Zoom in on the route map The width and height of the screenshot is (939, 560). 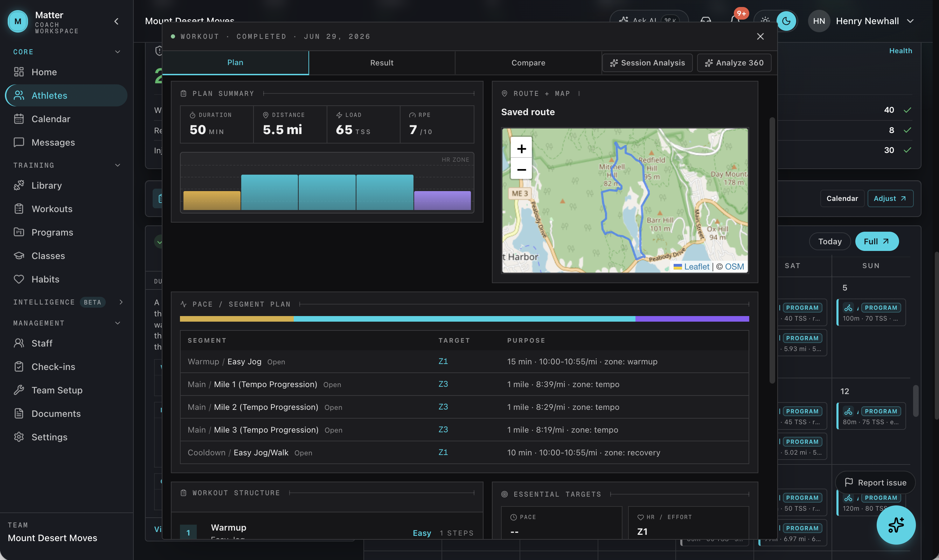tap(521, 148)
